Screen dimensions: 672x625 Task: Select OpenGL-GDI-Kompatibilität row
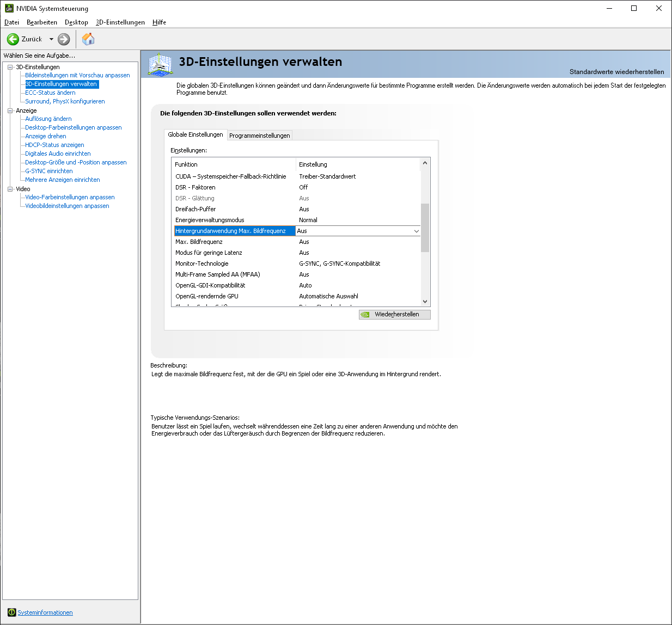(x=297, y=285)
